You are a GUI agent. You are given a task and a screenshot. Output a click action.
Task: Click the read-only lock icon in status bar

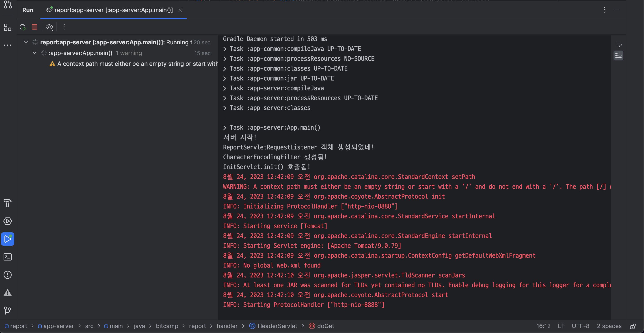633,326
